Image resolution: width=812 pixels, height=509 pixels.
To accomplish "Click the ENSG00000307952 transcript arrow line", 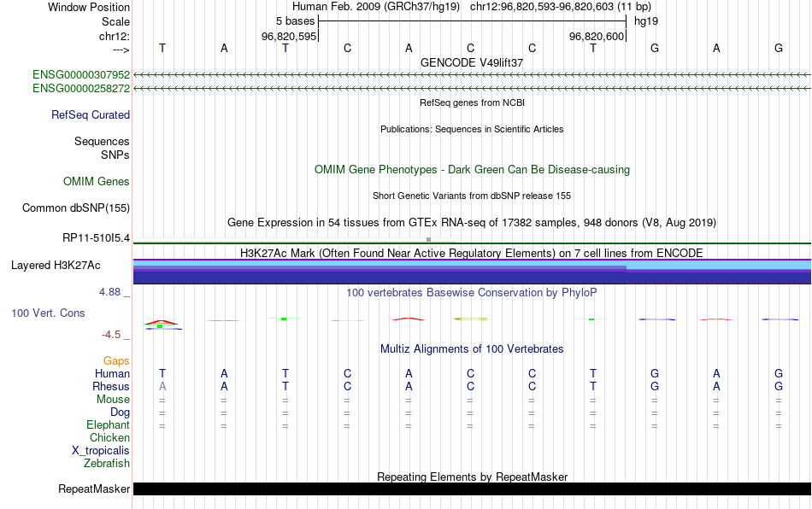I will click(x=472, y=75).
